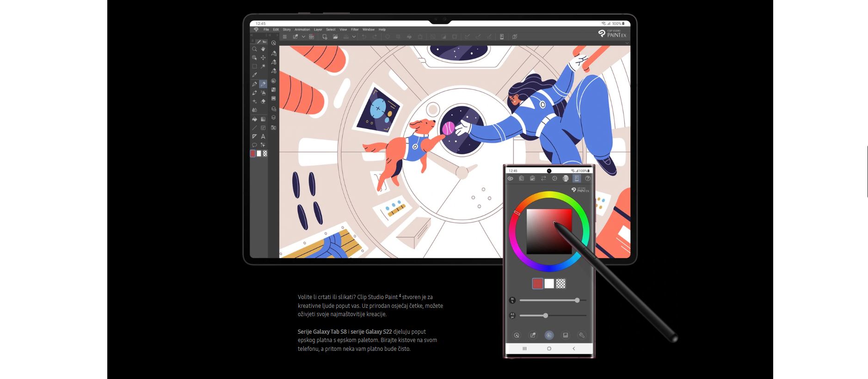The height and width of the screenshot is (379, 868).
Task: Adjust the brush size slider on the phone
Action: [x=553, y=316]
